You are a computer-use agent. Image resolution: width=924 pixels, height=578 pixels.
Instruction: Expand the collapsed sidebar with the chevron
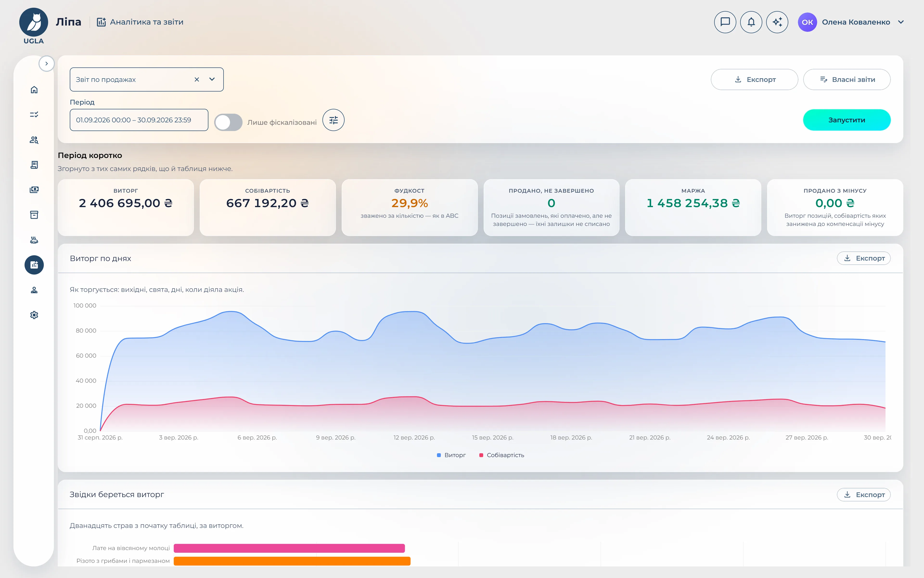pos(47,63)
